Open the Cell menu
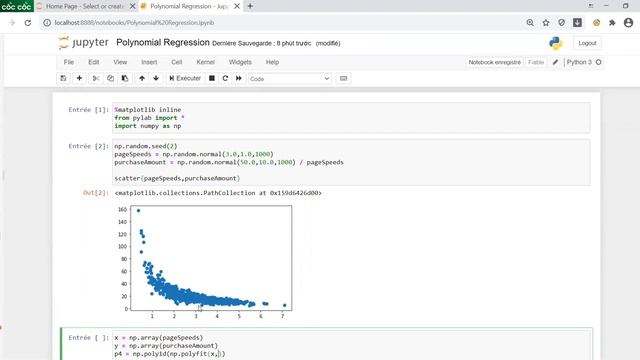The height and width of the screenshot is (360, 640). tap(177, 62)
